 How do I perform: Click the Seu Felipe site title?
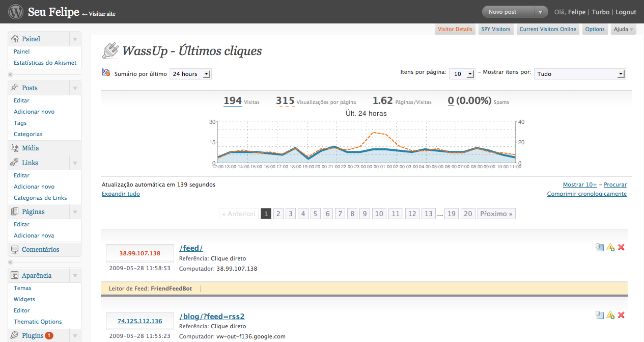[53, 12]
